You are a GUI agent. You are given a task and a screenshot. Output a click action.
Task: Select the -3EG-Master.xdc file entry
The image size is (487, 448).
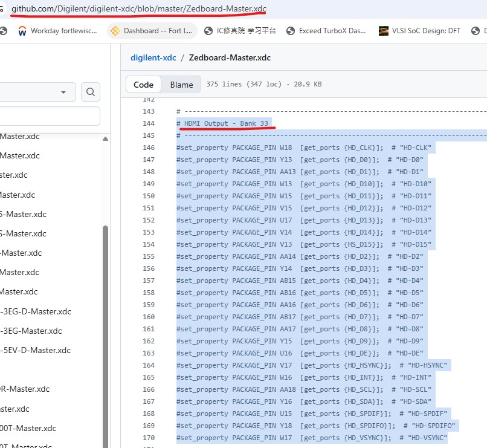tap(31, 331)
